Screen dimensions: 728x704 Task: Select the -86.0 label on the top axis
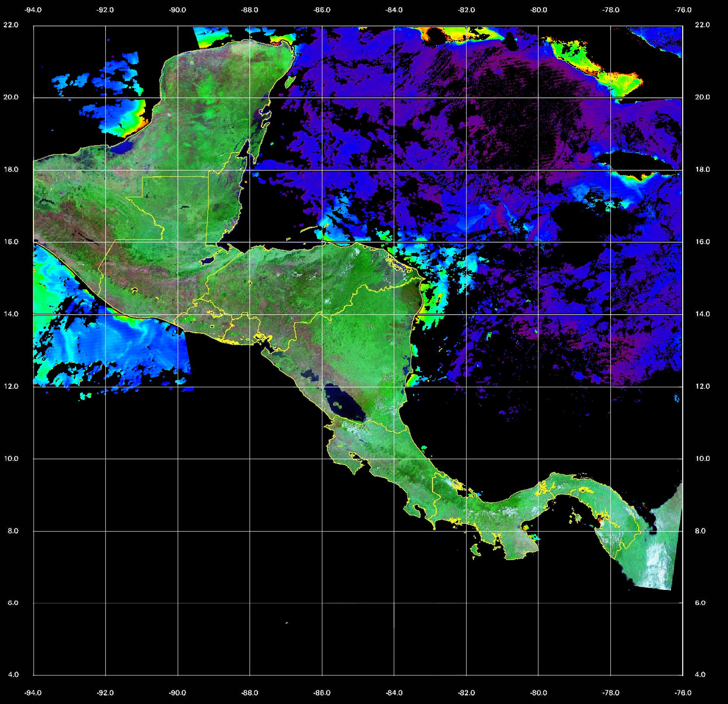coord(322,10)
